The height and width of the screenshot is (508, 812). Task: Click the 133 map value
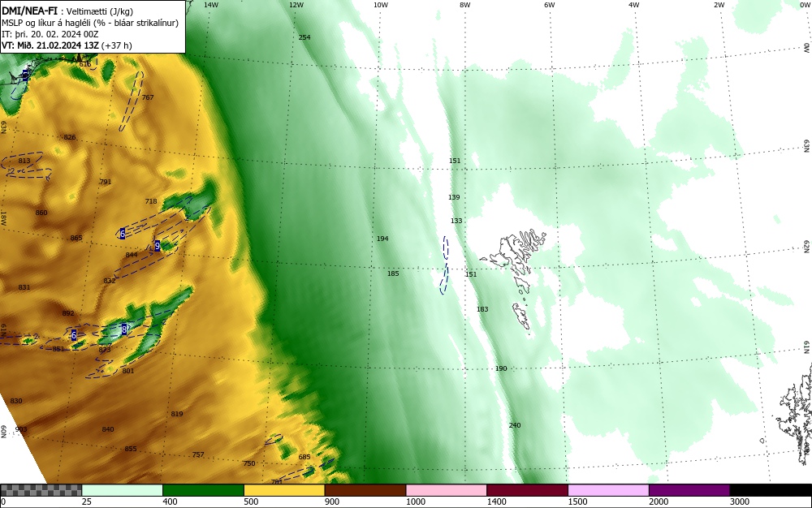pyautogui.click(x=456, y=221)
